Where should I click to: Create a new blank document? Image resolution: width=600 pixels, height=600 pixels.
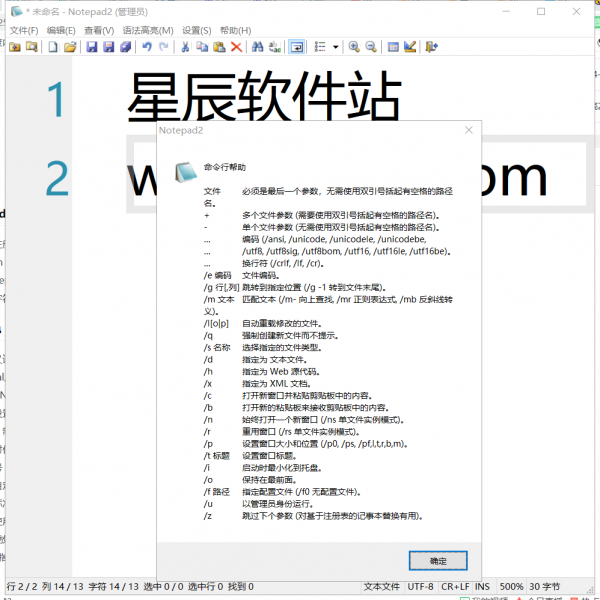[x=53, y=47]
